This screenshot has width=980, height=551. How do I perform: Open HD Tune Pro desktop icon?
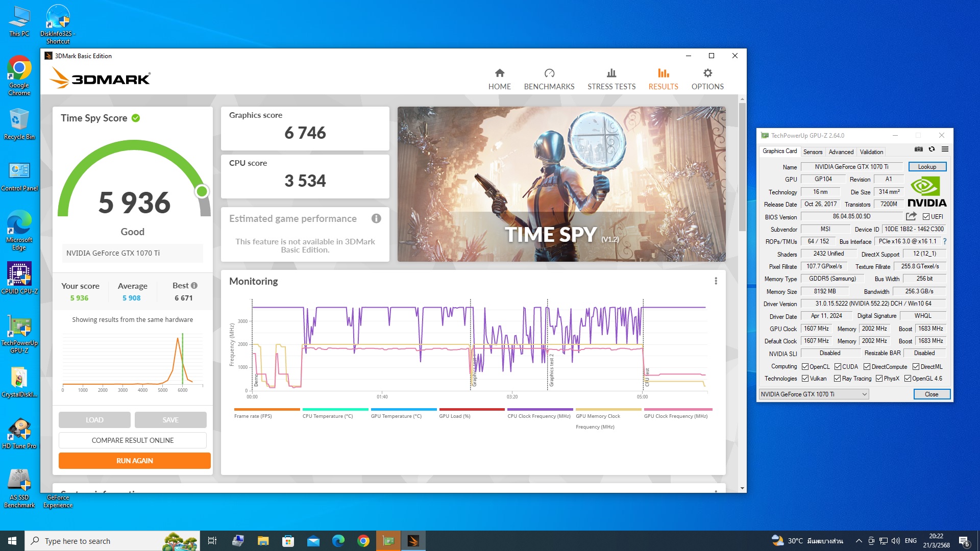pyautogui.click(x=19, y=434)
